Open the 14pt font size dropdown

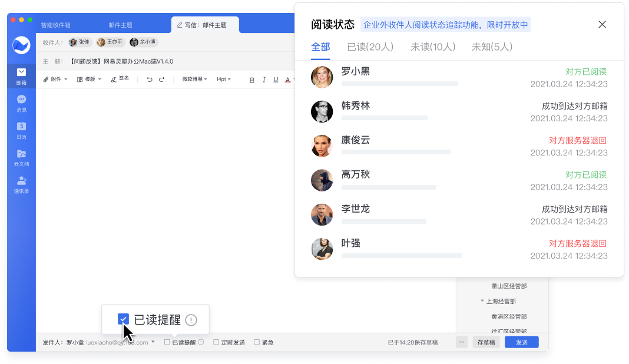tap(223, 80)
